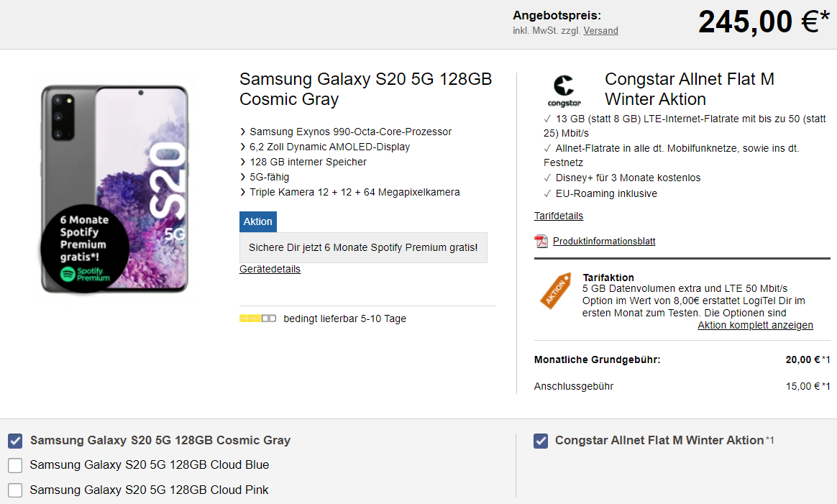Select the Cloud Blue color checkbox
The image size is (837, 504).
[x=16, y=465]
